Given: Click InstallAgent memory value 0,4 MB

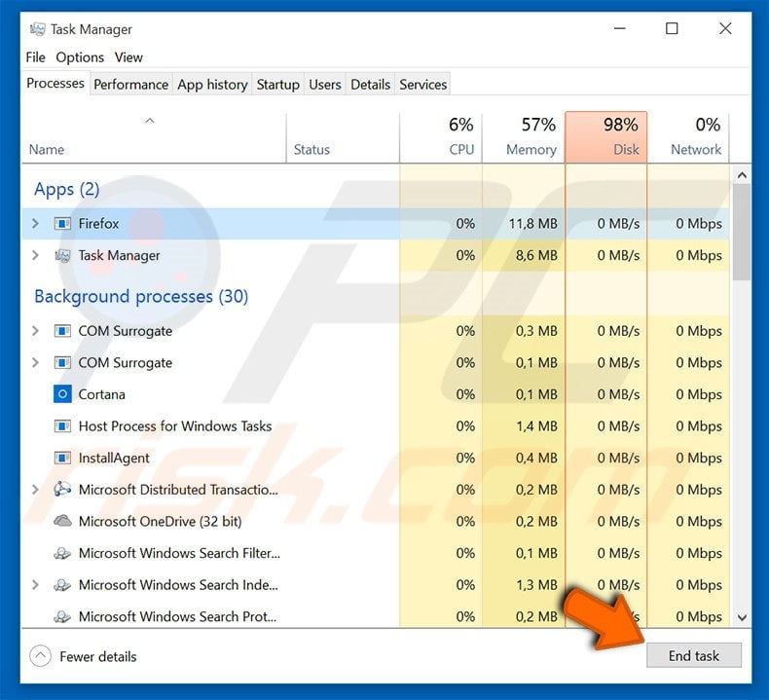Looking at the screenshot, I should tap(536, 459).
